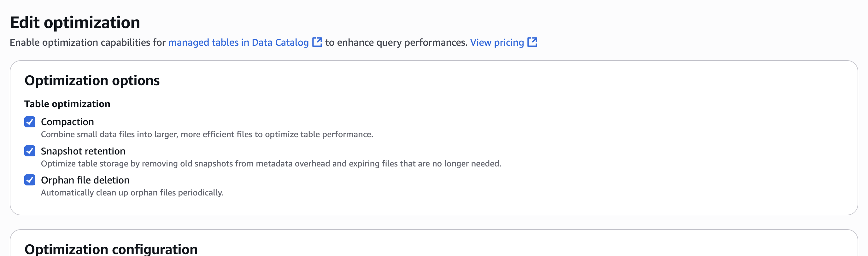The width and height of the screenshot is (868, 256).
Task: Select the Compaction label text
Action: click(67, 122)
